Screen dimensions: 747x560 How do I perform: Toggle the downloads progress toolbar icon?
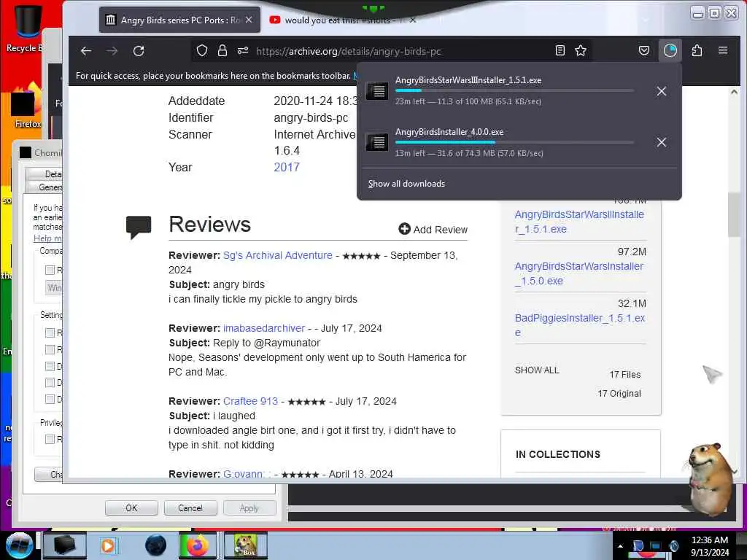coord(670,50)
